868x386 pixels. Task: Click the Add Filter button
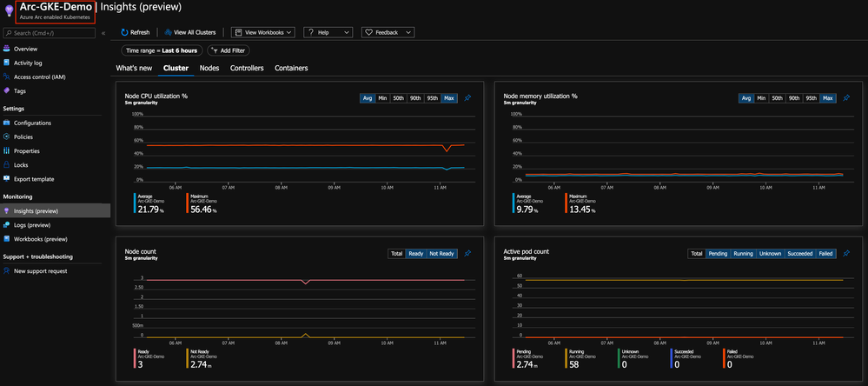229,50
